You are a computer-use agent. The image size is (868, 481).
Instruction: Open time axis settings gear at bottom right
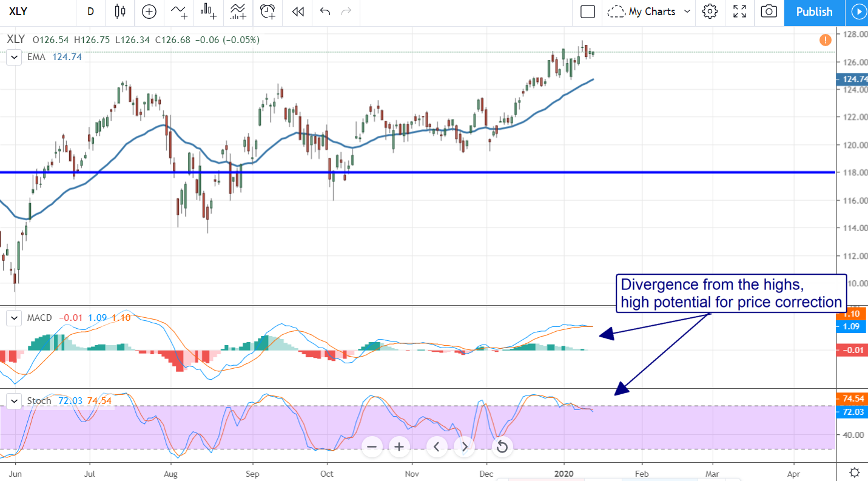point(854,473)
